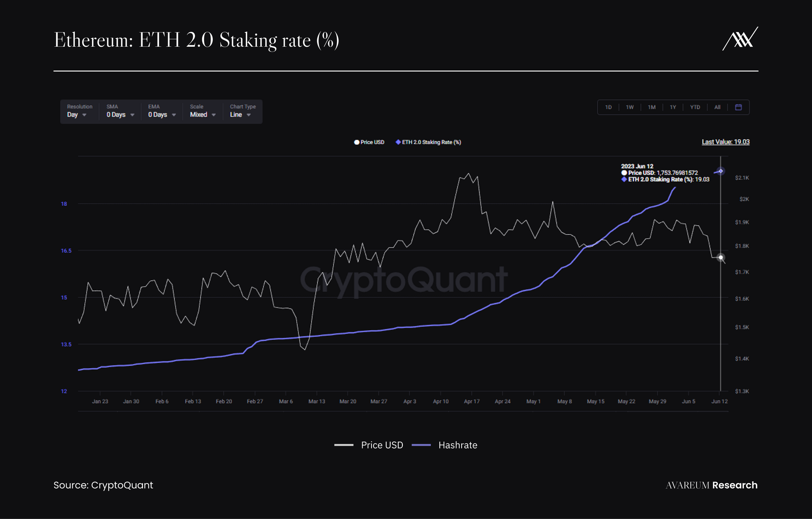Click the white price marker dot
The image size is (812, 519).
pyautogui.click(x=721, y=257)
